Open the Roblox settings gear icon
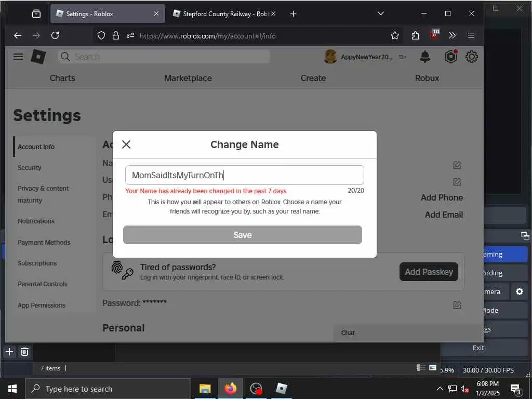 [x=472, y=57]
